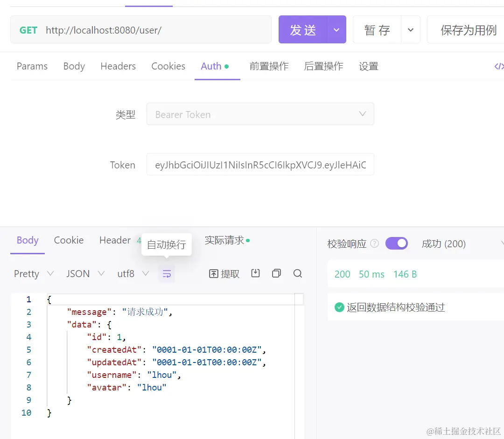Copy the response with the copy icon
The height and width of the screenshot is (439, 504).
pos(276,273)
